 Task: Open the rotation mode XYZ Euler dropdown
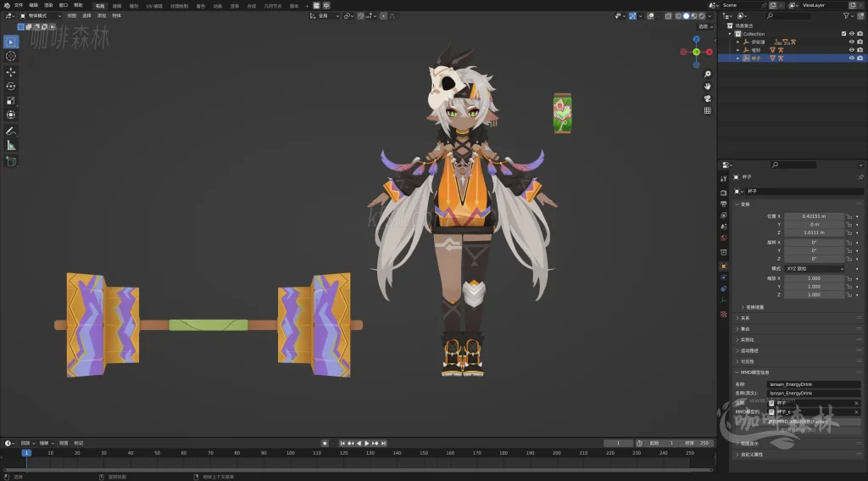click(x=815, y=269)
